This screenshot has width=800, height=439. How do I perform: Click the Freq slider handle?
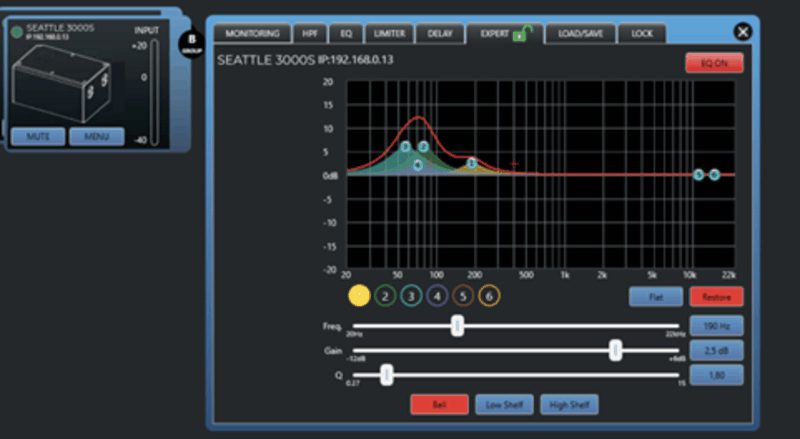point(458,326)
